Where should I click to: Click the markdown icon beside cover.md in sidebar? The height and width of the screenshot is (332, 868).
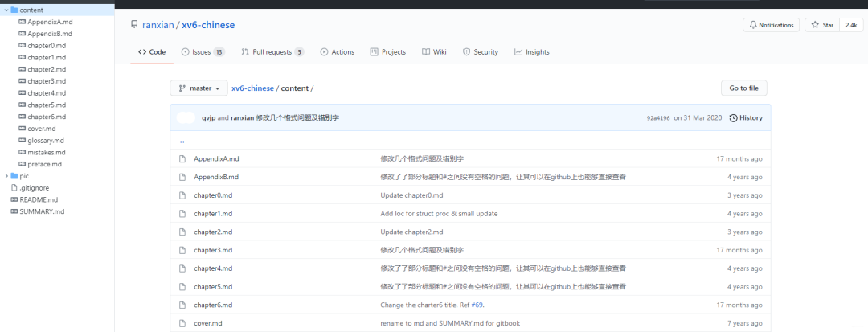23,129
